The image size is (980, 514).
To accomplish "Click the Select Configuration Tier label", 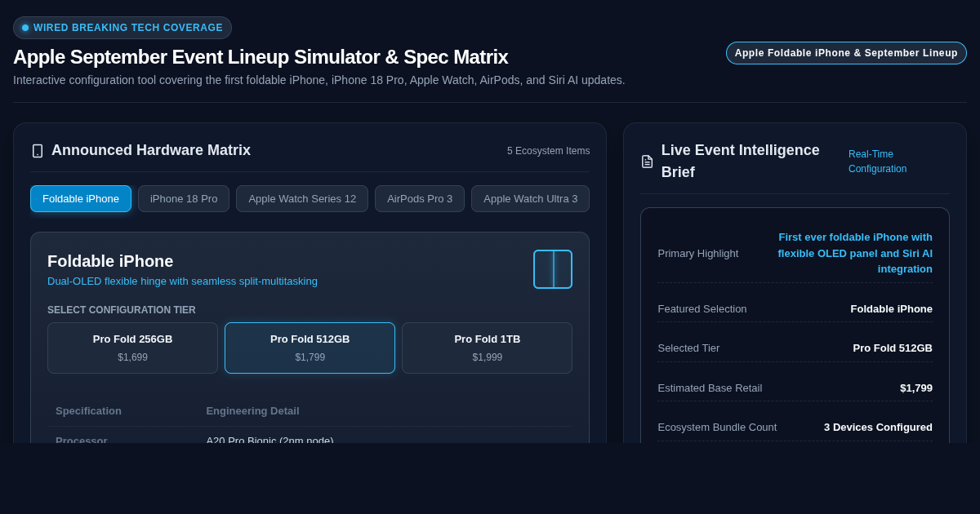I will click(122, 310).
